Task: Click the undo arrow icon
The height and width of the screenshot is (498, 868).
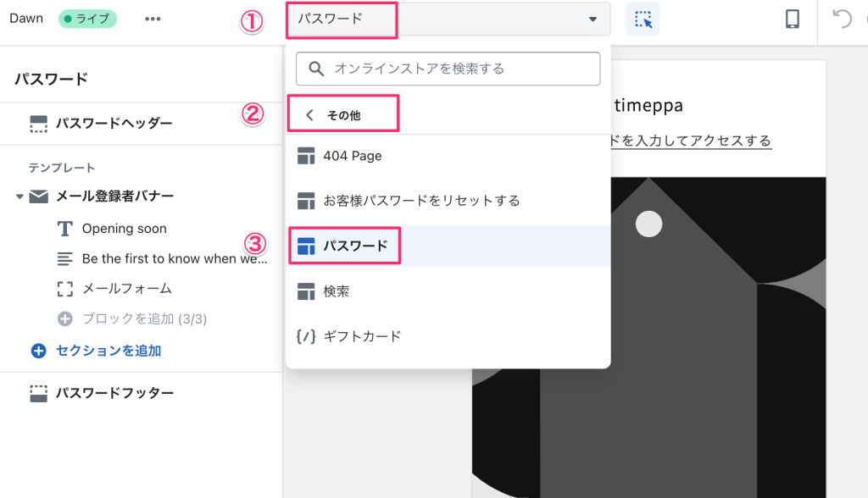Action: pyautogui.click(x=842, y=19)
